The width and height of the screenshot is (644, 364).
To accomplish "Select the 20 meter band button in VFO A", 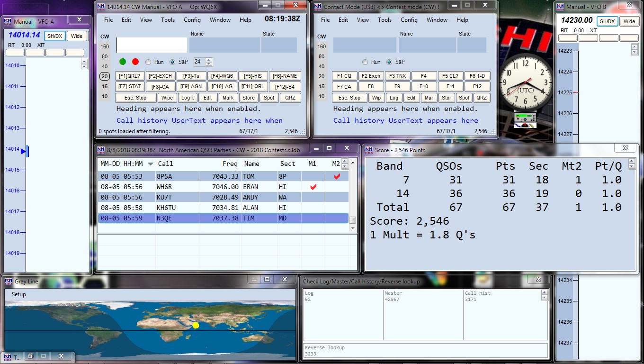I will coord(105,76).
